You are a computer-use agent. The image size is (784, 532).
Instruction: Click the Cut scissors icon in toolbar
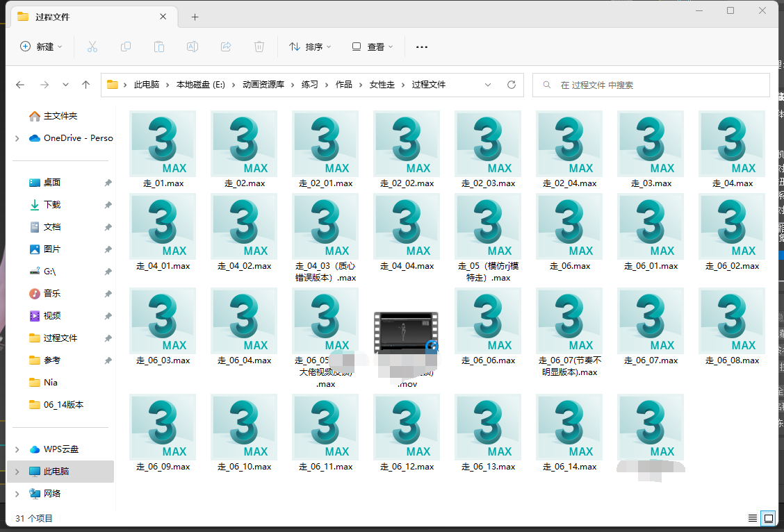92,47
